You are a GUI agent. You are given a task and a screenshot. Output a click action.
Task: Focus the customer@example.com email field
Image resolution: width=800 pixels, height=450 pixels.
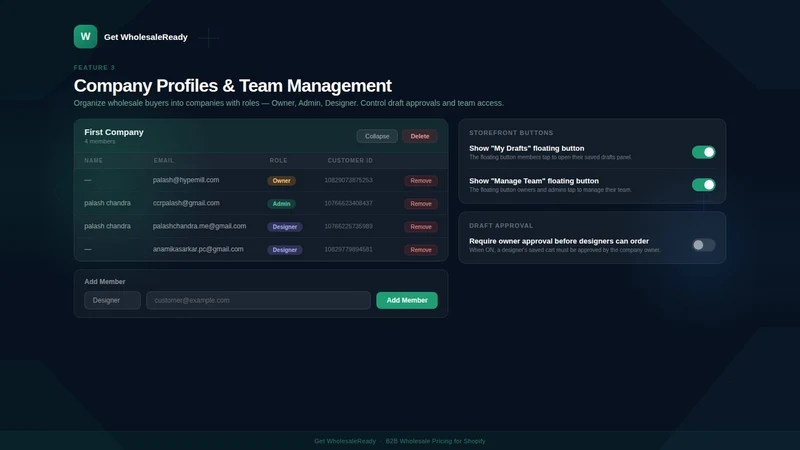click(x=258, y=300)
